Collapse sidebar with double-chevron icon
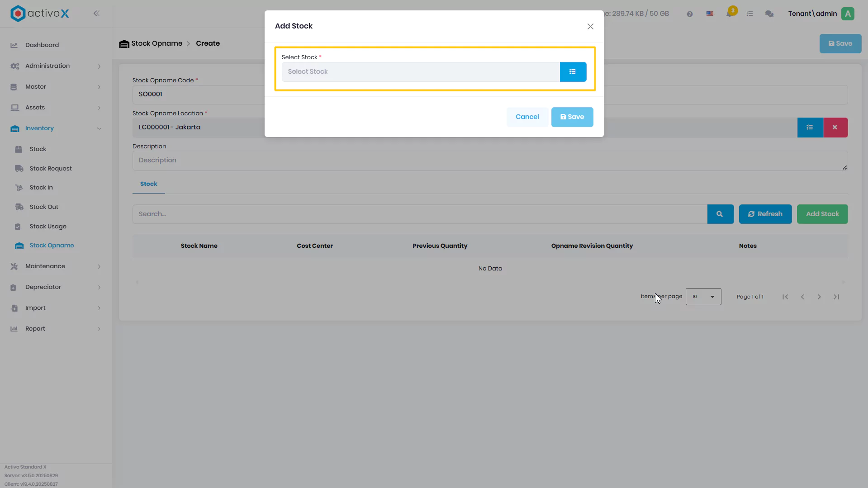The width and height of the screenshot is (868, 488). pos(96,14)
